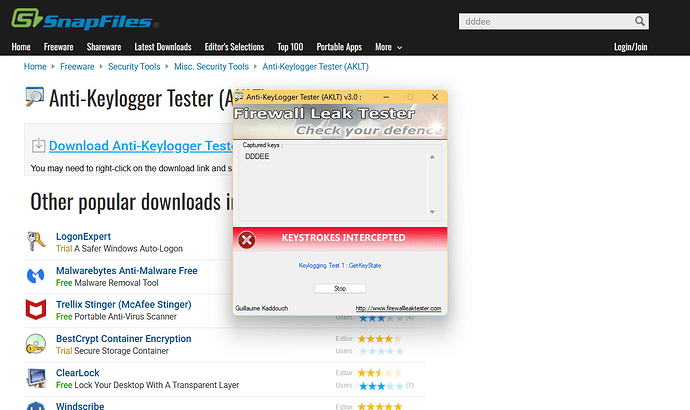Click the ClearLock monitor icon
The image size is (690, 410).
35,378
